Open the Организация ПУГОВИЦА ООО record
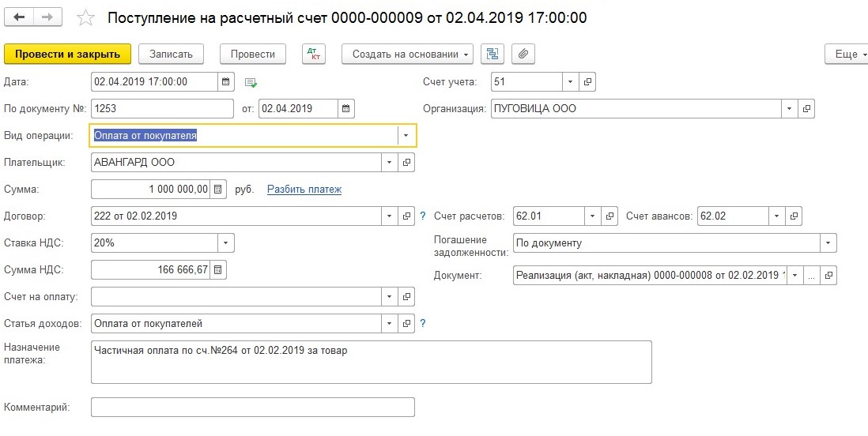868x436 pixels. [806, 109]
